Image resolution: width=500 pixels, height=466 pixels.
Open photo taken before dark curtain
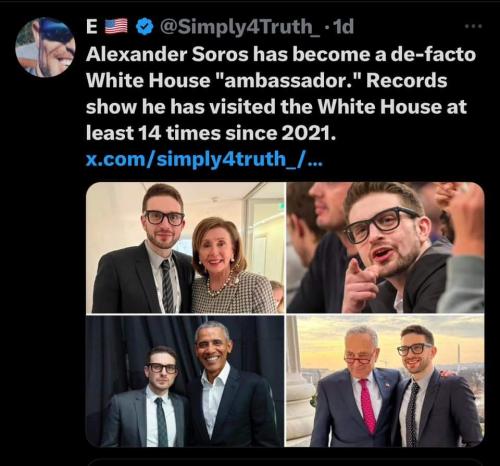tap(185, 381)
